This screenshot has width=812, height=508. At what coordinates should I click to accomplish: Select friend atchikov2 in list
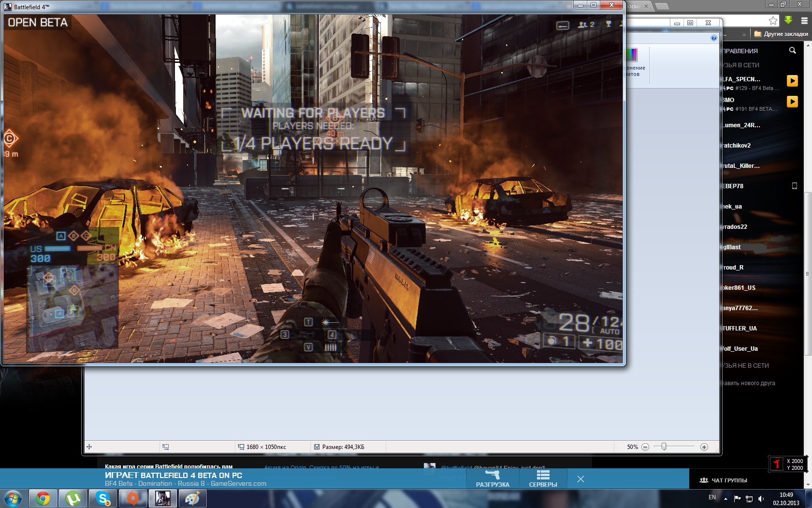[737, 146]
